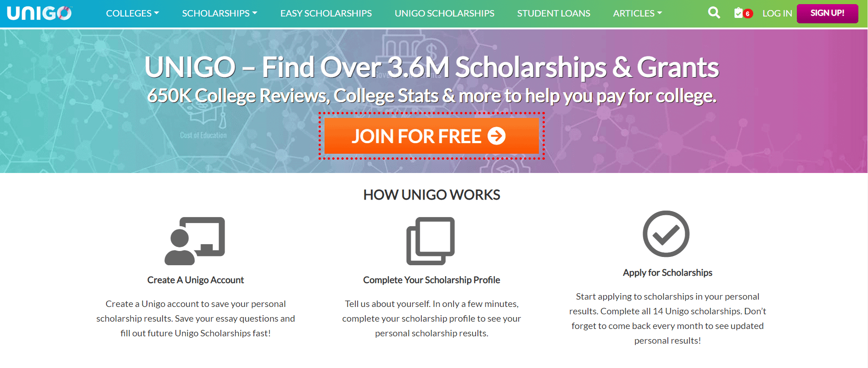Open EASY SCHOLARSHIPS page
This screenshot has width=868, height=368.
pos(326,13)
